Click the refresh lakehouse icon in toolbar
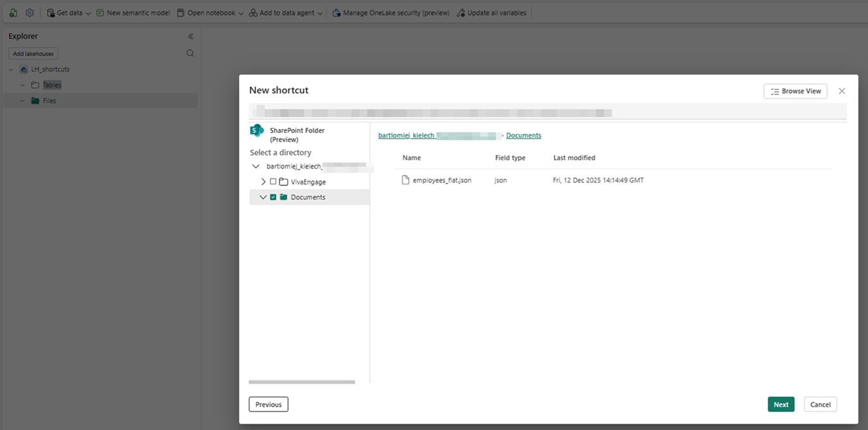 (x=13, y=13)
